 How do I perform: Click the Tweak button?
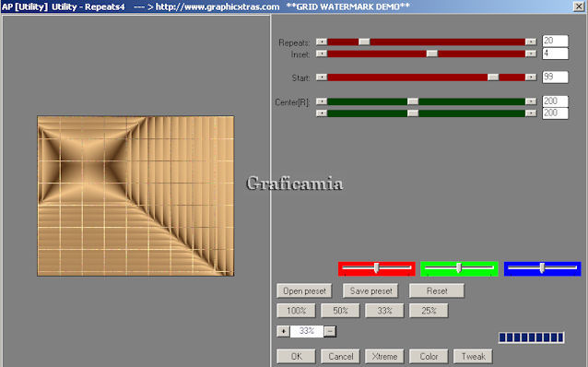[473, 356]
